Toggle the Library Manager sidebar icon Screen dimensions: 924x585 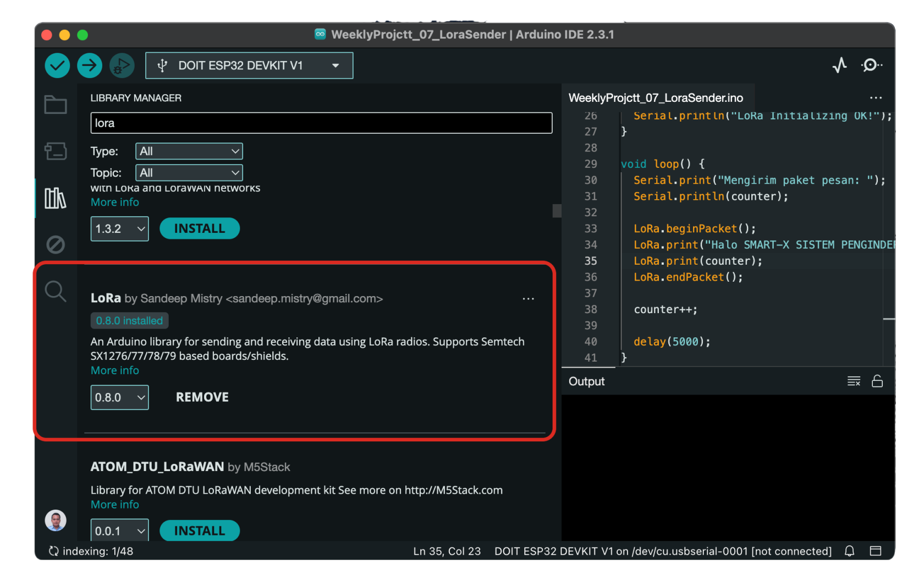pos(56,198)
